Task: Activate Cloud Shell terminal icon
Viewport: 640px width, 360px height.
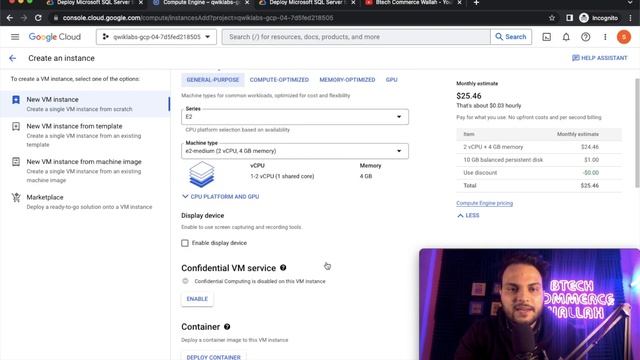Action: [x=547, y=37]
